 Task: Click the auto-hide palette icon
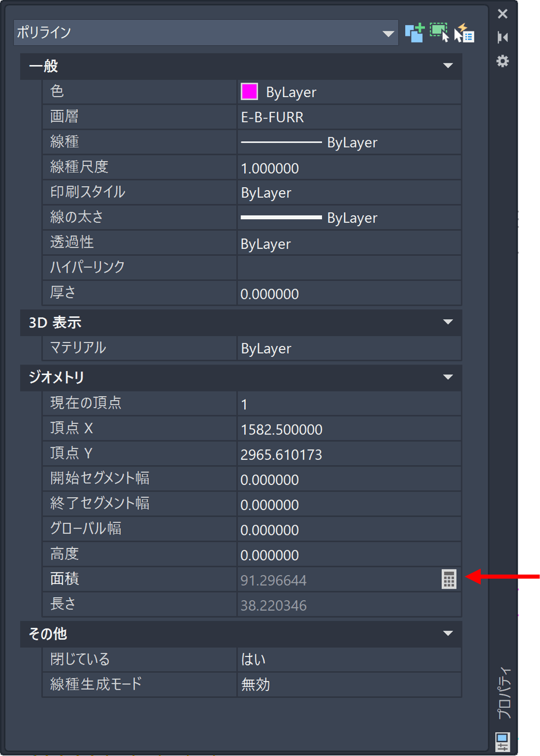(503, 38)
